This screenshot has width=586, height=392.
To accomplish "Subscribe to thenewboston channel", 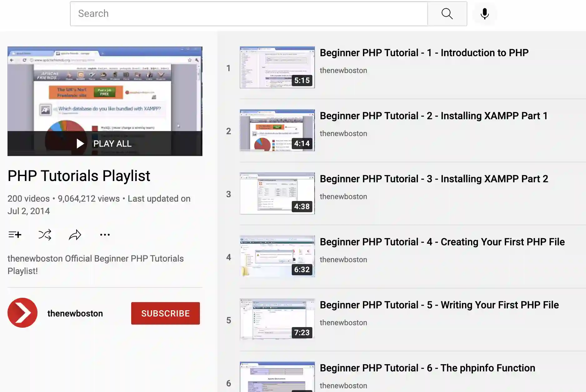I will tap(166, 313).
